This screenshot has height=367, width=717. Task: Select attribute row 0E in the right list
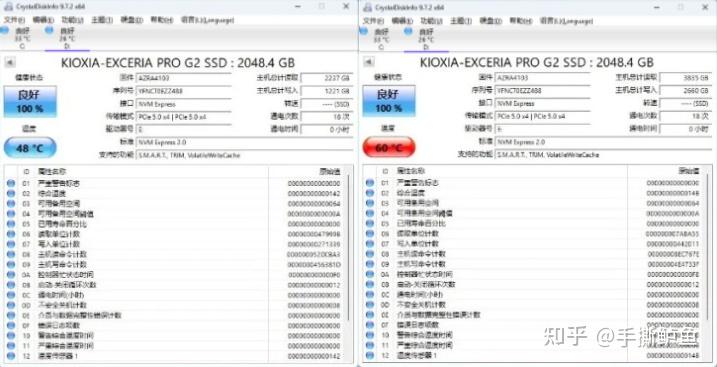(538, 315)
